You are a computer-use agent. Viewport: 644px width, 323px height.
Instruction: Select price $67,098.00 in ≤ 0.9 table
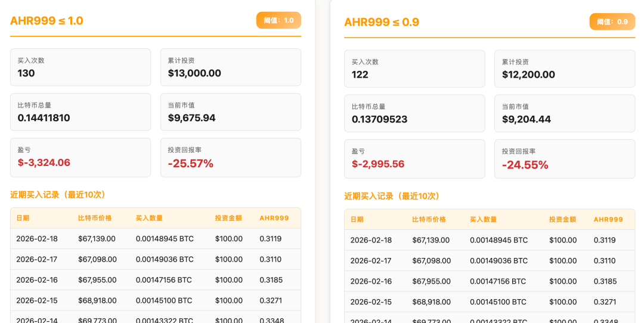431,260
